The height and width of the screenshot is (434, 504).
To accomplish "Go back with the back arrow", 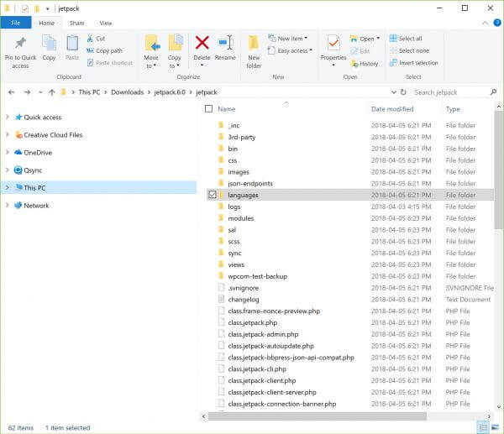I will (x=12, y=92).
